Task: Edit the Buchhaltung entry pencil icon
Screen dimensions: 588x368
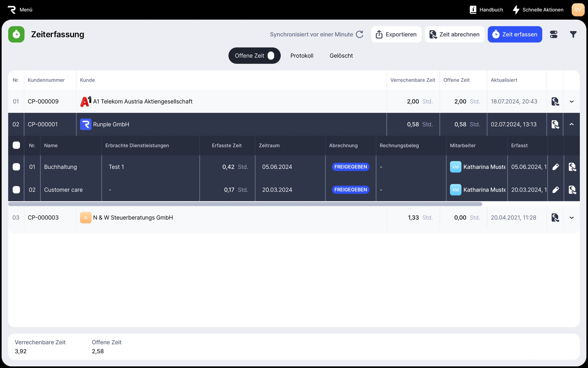Action: 556,167
